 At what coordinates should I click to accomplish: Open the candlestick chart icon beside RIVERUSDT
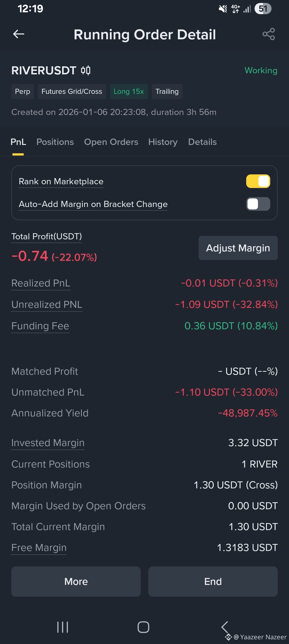point(86,71)
